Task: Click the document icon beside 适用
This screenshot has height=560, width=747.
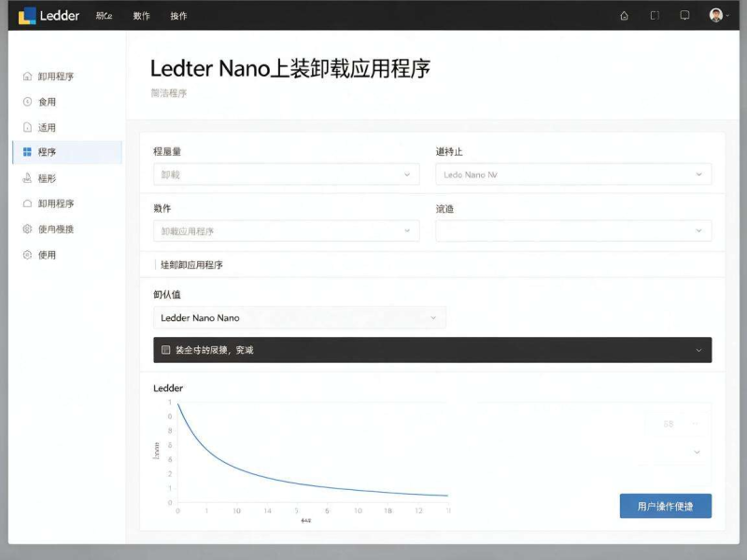Action: (27, 127)
